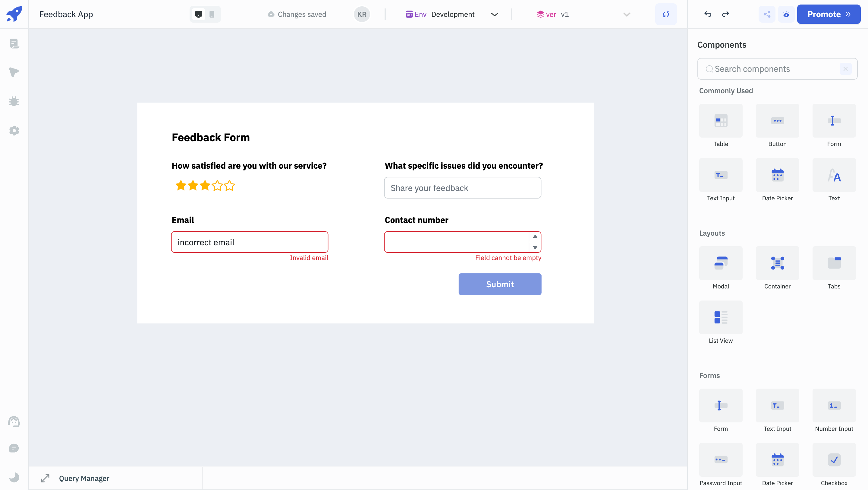
Task: Open the desktop/mobile view toggle
Action: click(x=205, y=14)
